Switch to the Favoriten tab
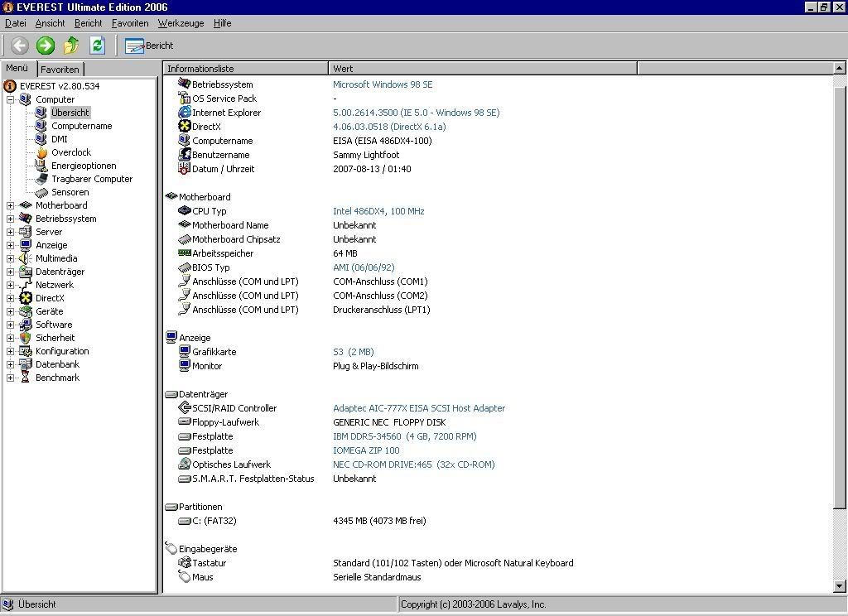The image size is (848, 616). (x=60, y=70)
